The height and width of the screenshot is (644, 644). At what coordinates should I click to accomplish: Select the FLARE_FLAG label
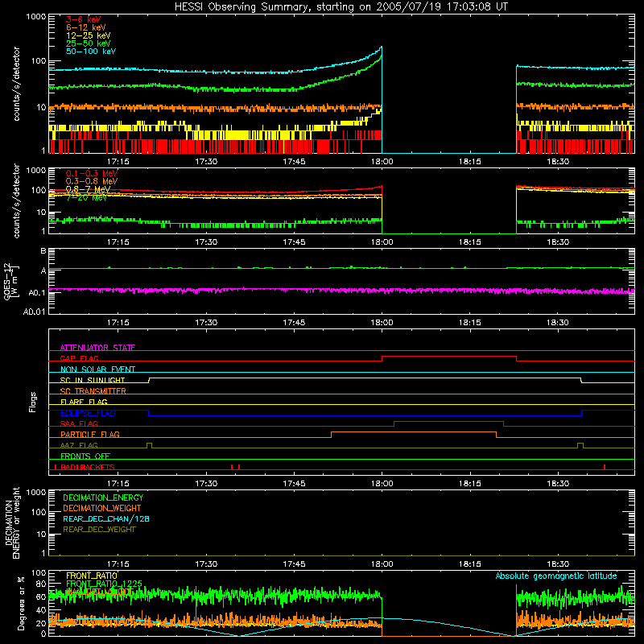(x=84, y=402)
